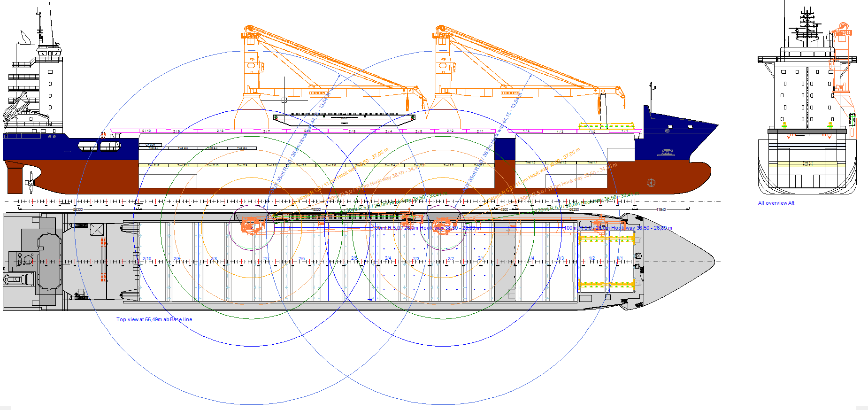Click blue hold label 1/3 in top view
868x410 pixels.
(x=561, y=258)
